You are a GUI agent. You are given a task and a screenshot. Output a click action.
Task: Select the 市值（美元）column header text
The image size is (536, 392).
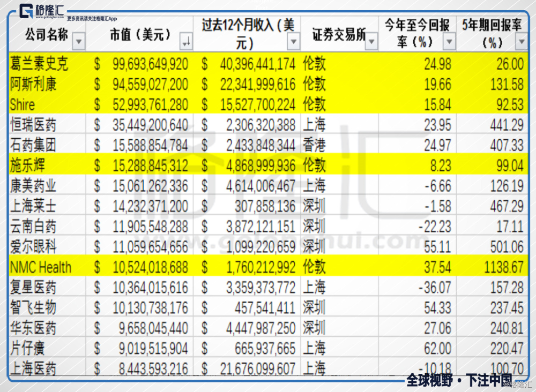(x=140, y=34)
